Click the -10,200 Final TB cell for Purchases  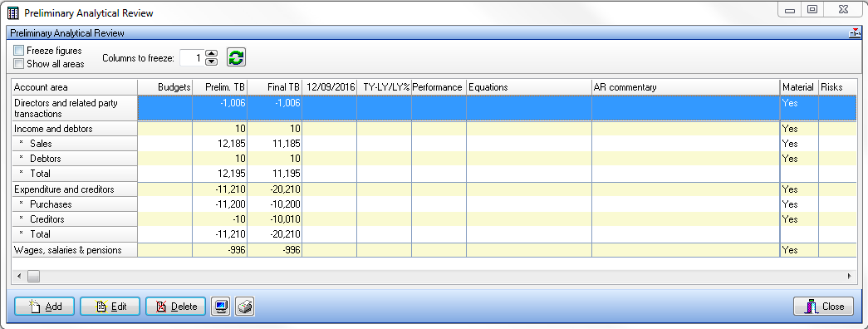pos(275,204)
